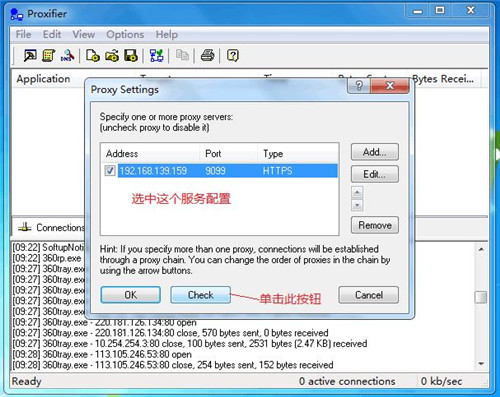Confirm with the OK button

coord(130,295)
